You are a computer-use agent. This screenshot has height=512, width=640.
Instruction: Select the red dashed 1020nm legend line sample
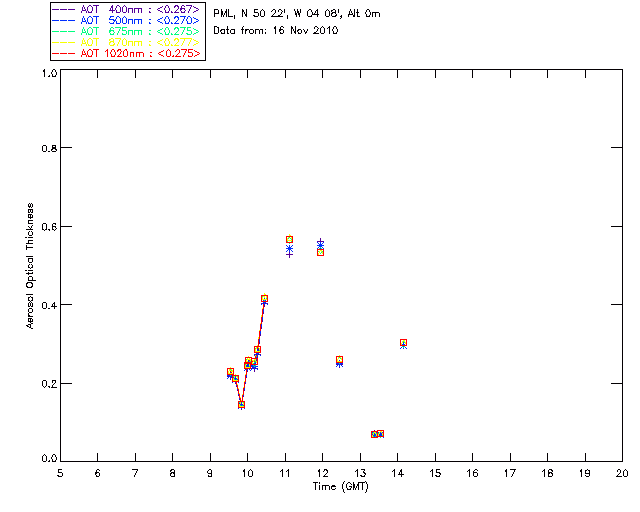tap(64, 54)
